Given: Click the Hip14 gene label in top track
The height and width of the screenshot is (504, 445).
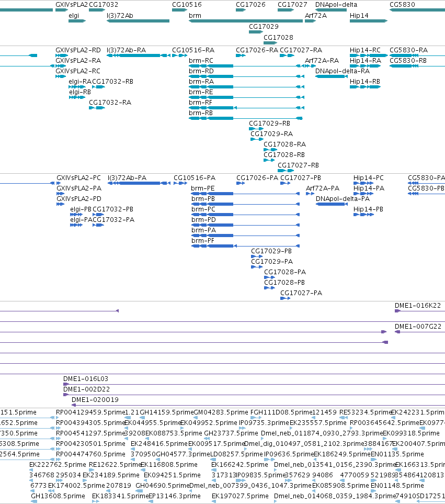Looking at the screenshot, I should [x=359, y=15].
